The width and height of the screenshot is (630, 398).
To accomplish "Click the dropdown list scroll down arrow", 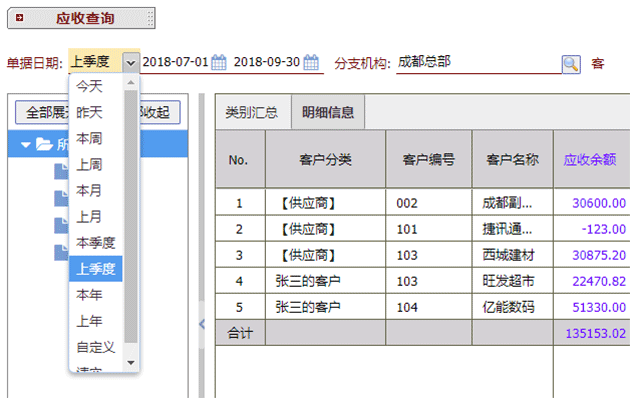I will coord(131,363).
